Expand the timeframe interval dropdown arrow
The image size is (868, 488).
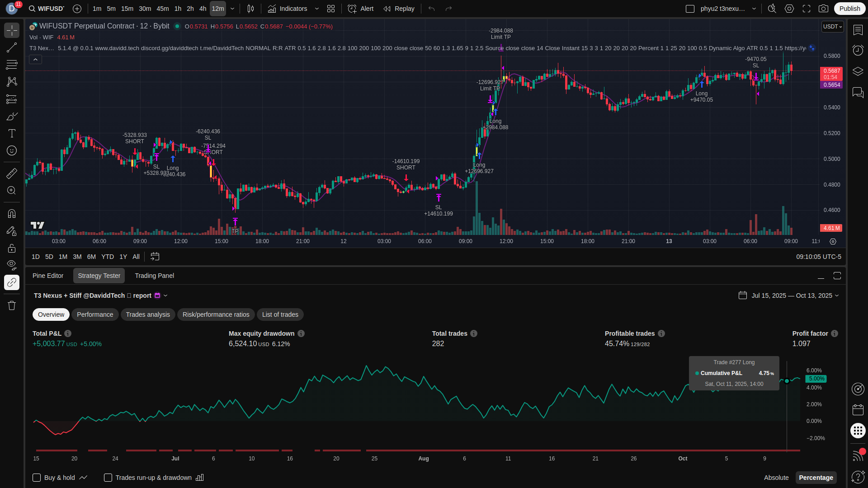click(x=232, y=9)
